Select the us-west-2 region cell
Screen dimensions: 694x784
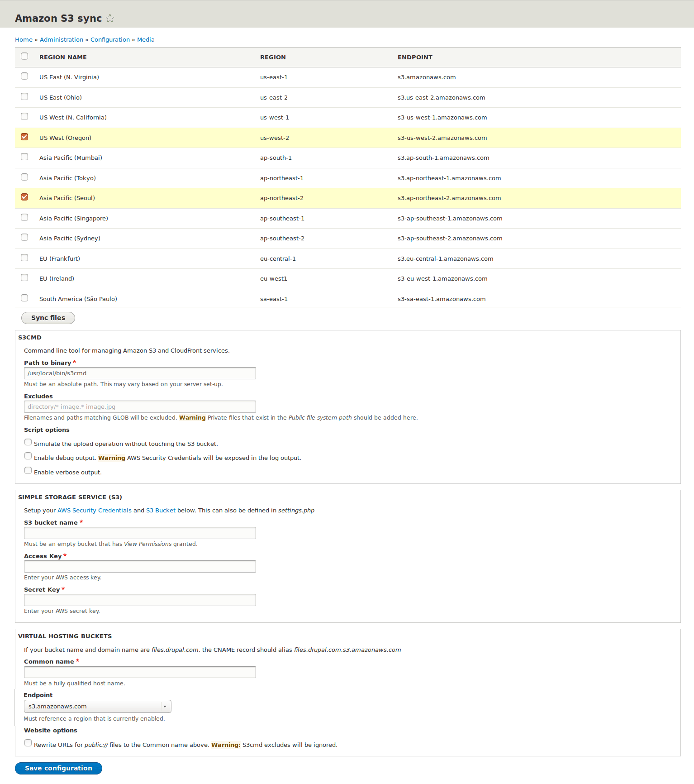(x=275, y=138)
